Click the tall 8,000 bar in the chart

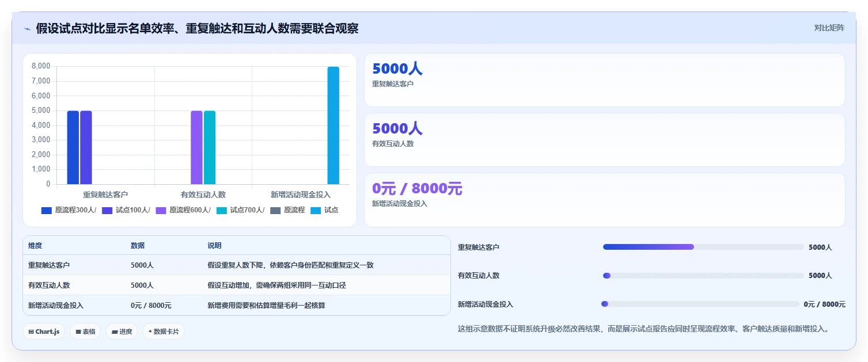pos(333,125)
